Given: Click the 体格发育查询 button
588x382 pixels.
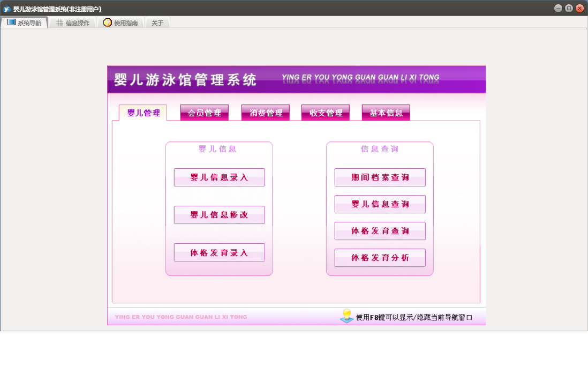Looking at the screenshot, I should click(x=380, y=231).
